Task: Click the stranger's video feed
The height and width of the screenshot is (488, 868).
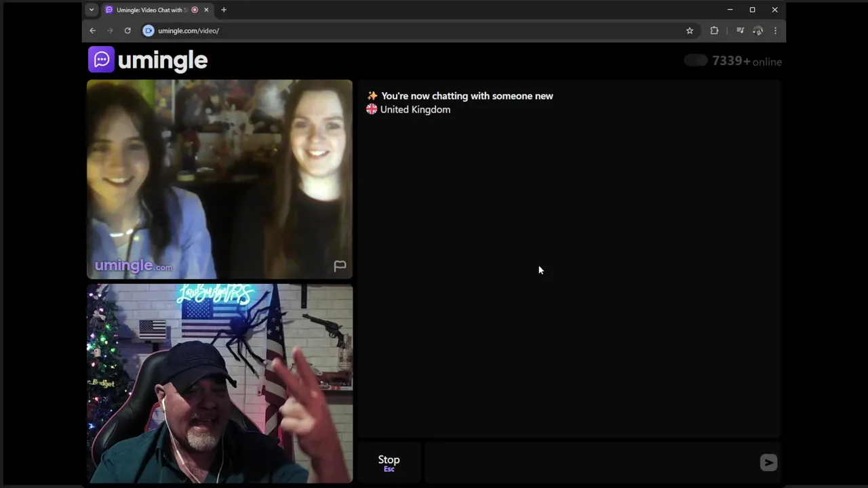Action: [x=220, y=180]
